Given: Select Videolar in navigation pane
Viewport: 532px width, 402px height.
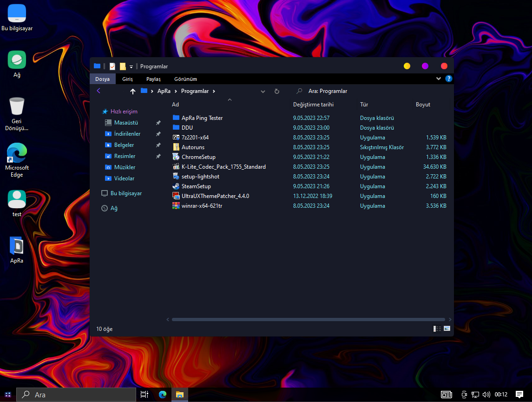Looking at the screenshot, I should pyautogui.click(x=124, y=178).
